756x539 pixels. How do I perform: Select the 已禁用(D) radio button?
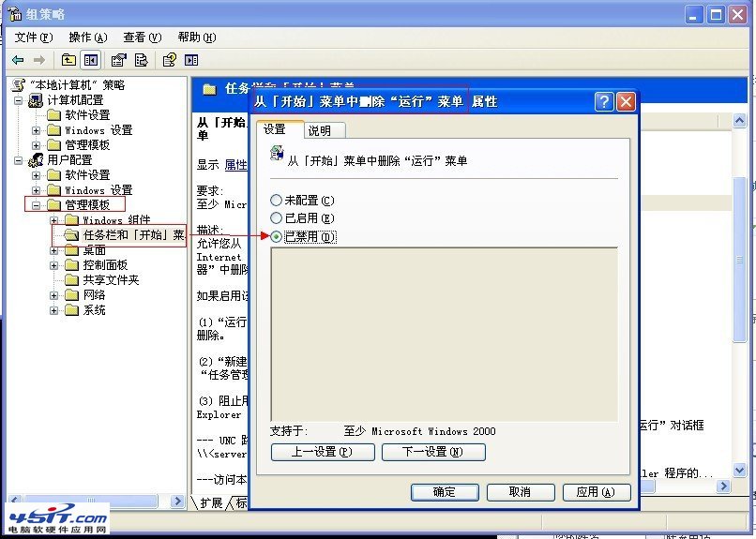[x=276, y=236]
